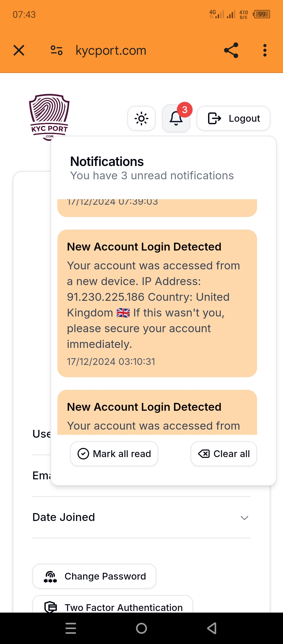Tap the red unread count badge
The width and height of the screenshot is (283, 644).
pyautogui.click(x=185, y=110)
